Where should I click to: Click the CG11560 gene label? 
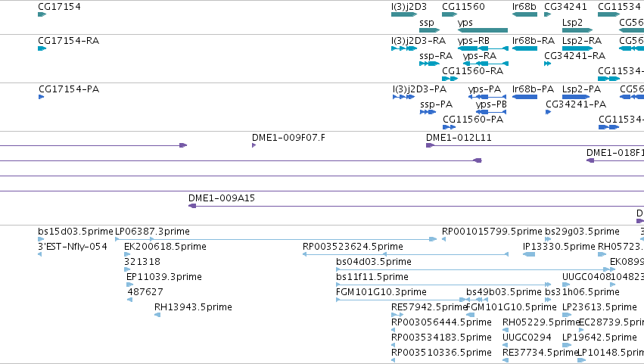(x=463, y=7)
